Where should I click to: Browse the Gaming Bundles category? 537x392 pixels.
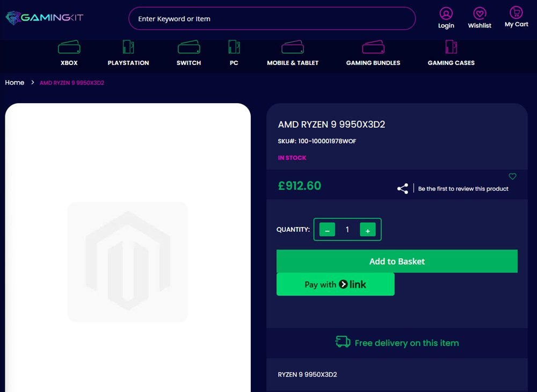(x=373, y=53)
